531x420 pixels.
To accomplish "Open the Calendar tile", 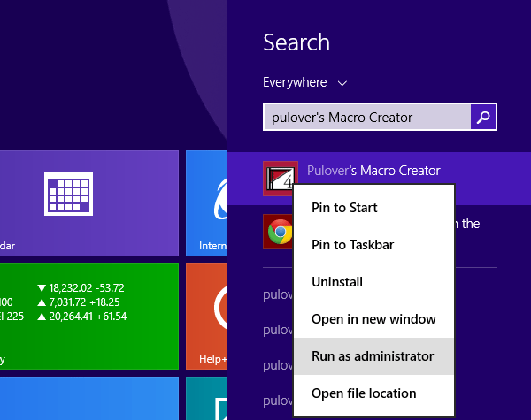I will tap(89, 203).
